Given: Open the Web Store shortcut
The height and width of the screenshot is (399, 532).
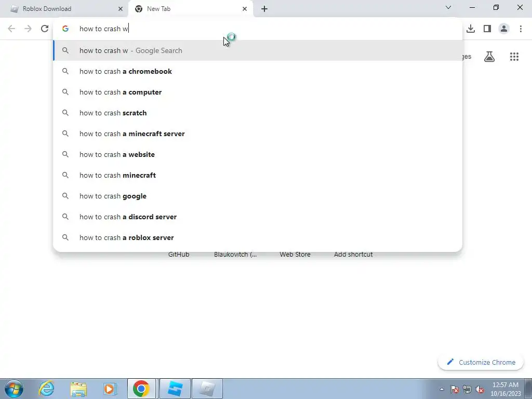Looking at the screenshot, I should (x=295, y=255).
